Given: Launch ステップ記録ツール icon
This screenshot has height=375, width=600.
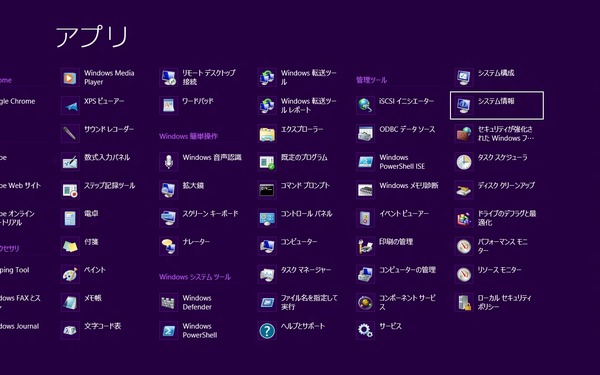Looking at the screenshot, I should point(70,190).
